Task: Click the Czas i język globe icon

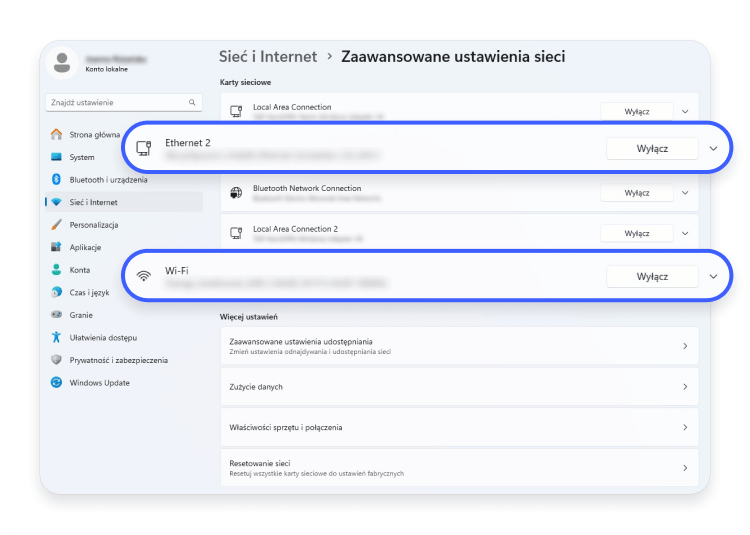Action: [56, 292]
